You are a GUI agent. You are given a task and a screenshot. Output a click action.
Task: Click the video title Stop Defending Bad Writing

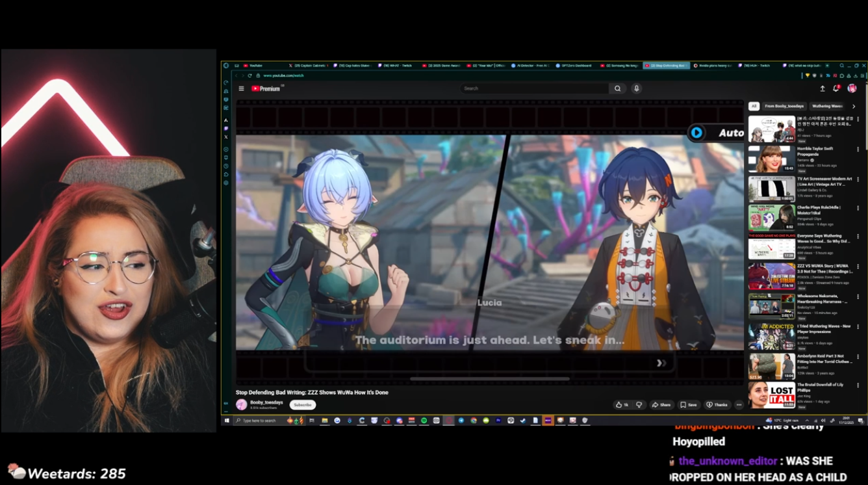312,393
